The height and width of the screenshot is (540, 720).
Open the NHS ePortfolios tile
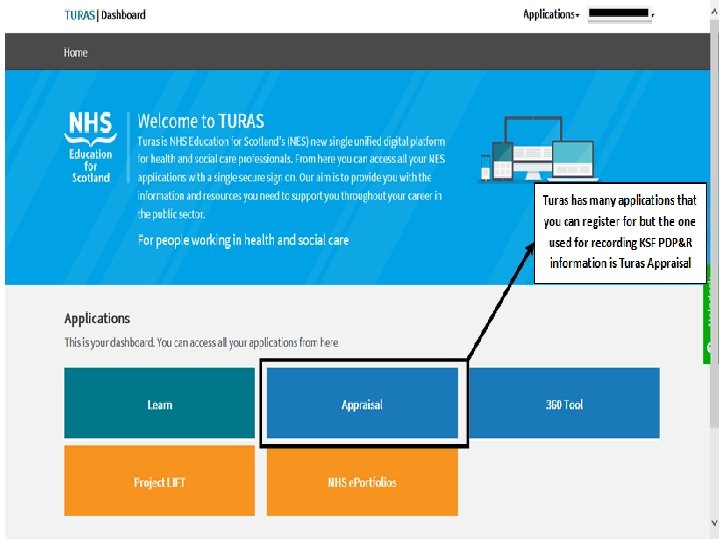(362, 482)
